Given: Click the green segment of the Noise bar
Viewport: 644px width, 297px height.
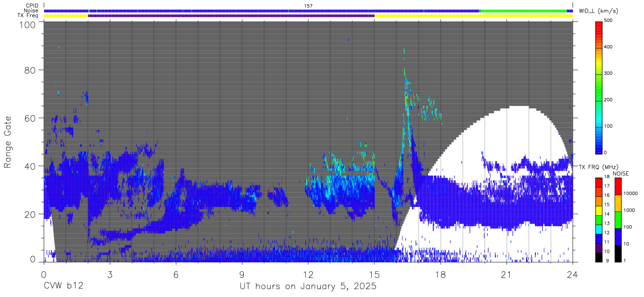Looking at the screenshot, I should [523, 11].
